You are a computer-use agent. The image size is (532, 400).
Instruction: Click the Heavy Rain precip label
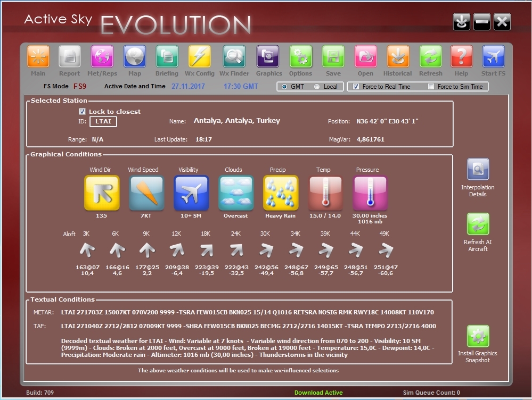[x=280, y=215]
